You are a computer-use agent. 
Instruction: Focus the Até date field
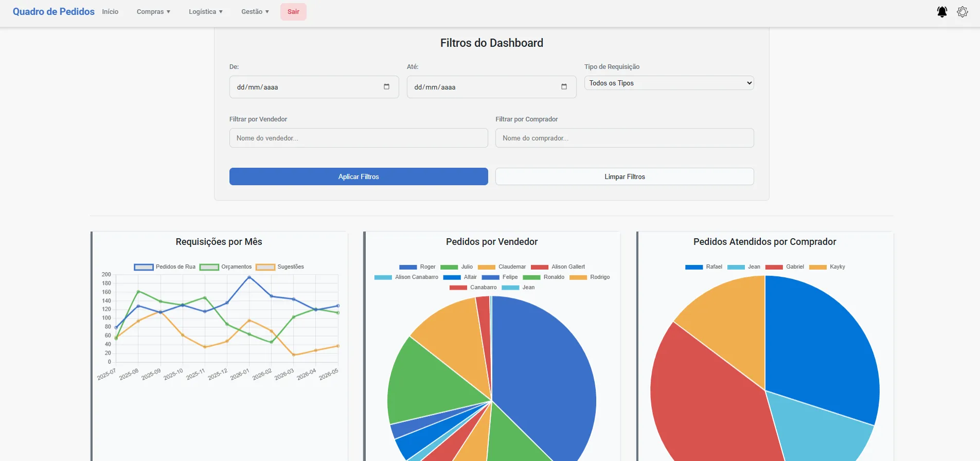click(x=491, y=87)
